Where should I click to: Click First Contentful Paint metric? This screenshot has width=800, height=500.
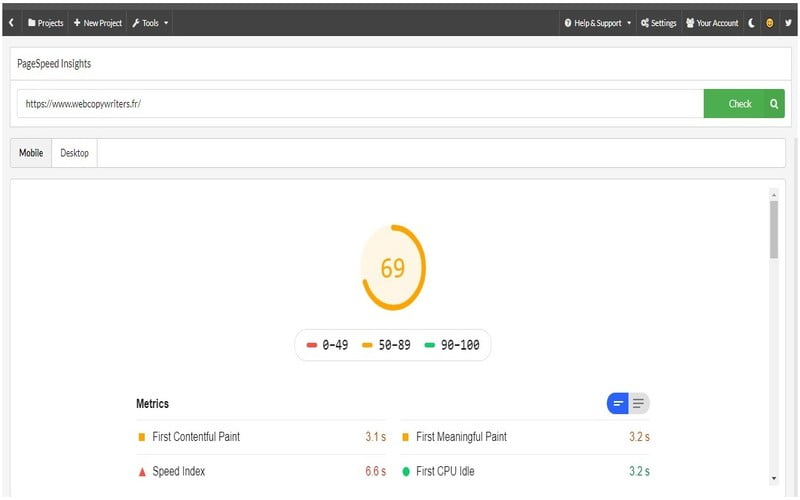261,437
